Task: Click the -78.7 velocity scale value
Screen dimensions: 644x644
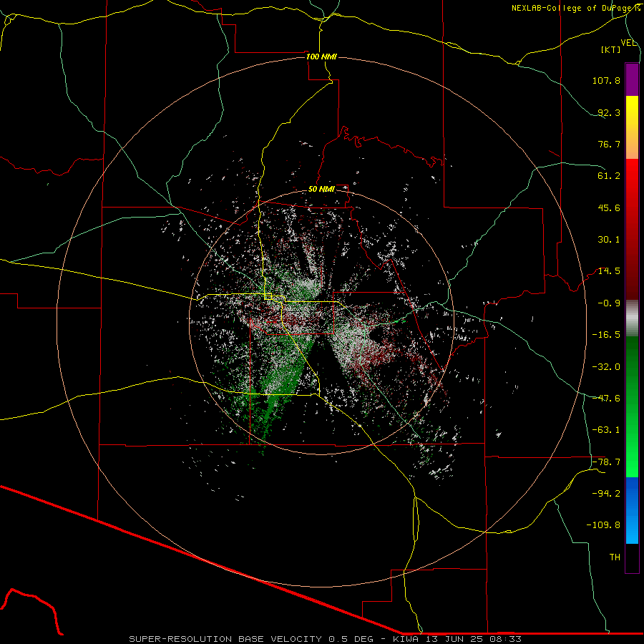Action: (606, 462)
